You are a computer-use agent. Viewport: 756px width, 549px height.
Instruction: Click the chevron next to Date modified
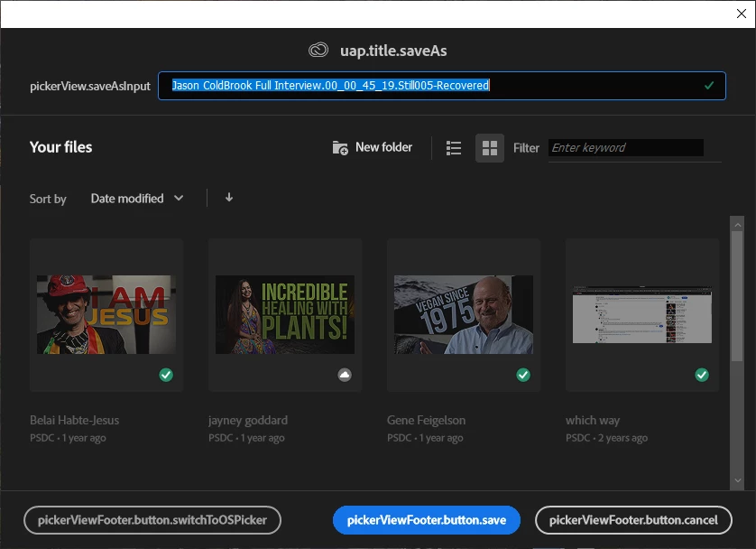179,199
